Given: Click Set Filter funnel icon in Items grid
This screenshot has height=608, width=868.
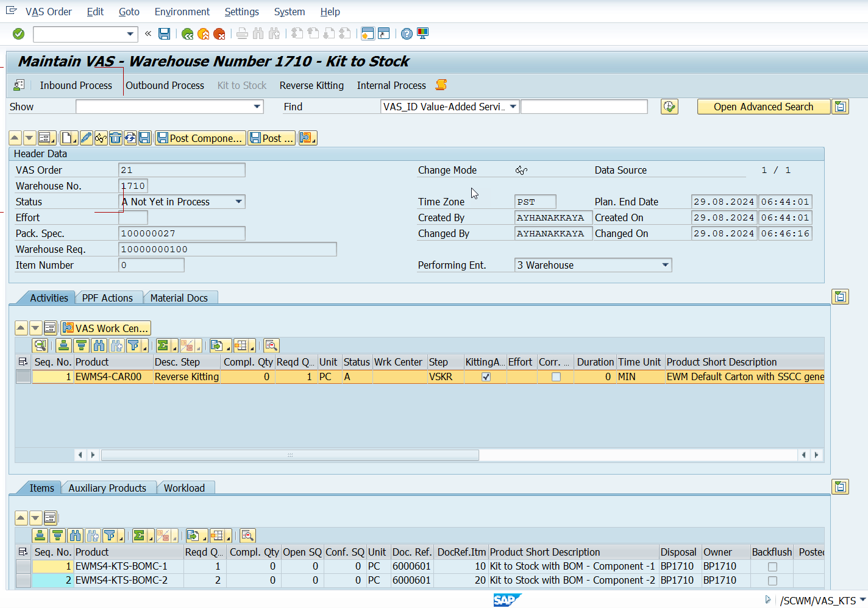Looking at the screenshot, I should (110, 536).
